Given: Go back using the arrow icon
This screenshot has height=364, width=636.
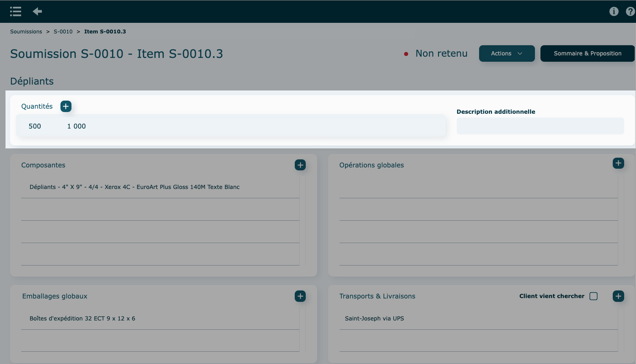Looking at the screenshot, I should [37, 11].
